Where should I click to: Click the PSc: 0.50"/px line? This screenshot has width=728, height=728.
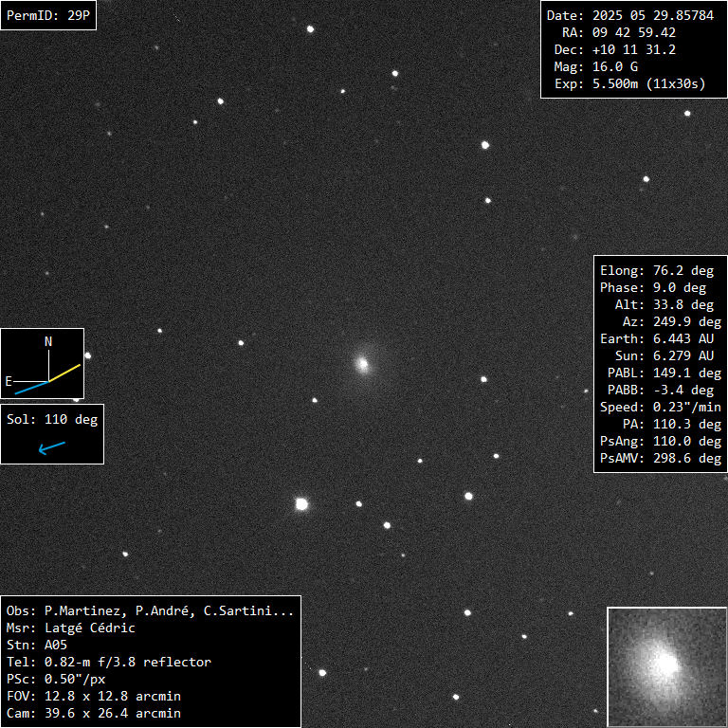pos(56,680)
